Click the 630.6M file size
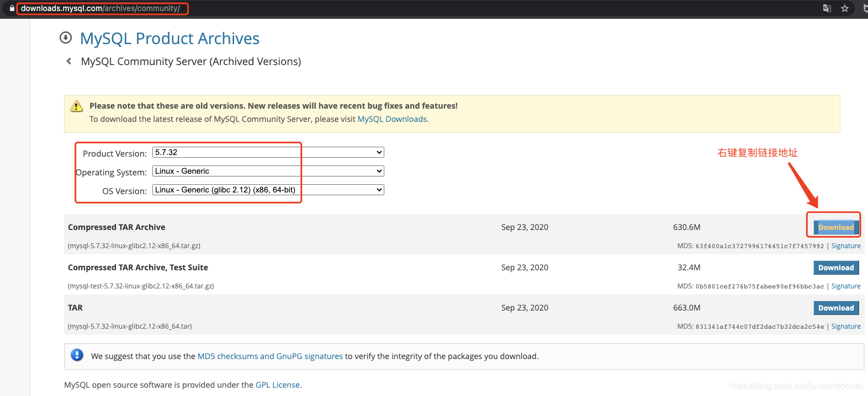Screen dimensions: 868x396 [x=687, y=227]
